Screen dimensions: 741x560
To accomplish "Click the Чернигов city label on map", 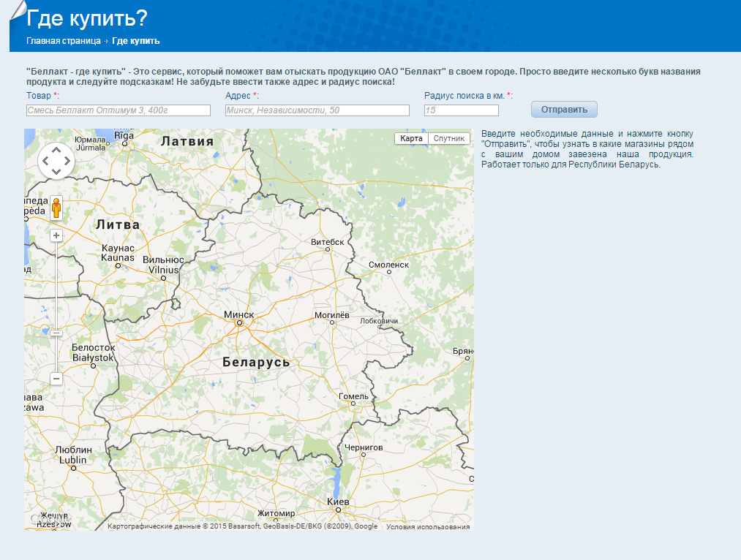I will 364,447.
